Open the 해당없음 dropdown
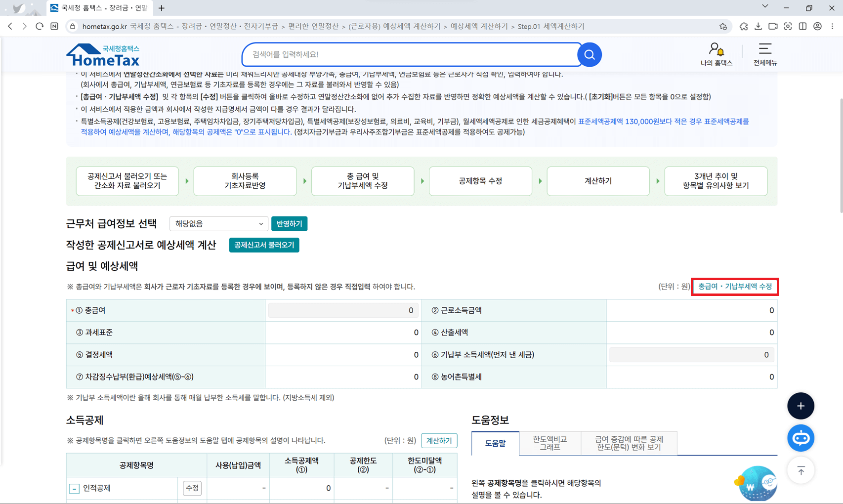The width and height of the screenshot is (843, 504). [218, 223]
